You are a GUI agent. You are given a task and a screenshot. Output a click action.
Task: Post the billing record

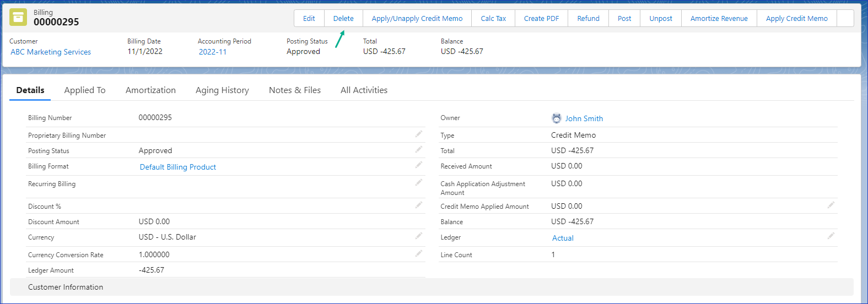(624, 18)
